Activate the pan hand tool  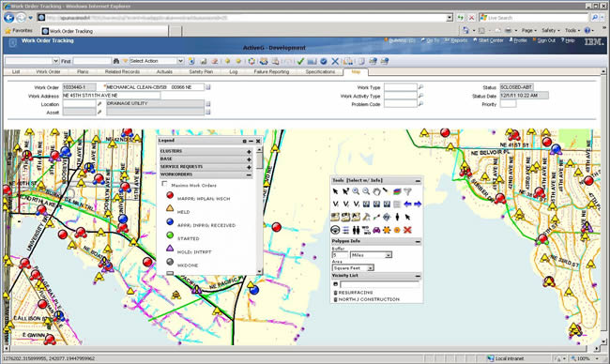[x=376, y=191]
